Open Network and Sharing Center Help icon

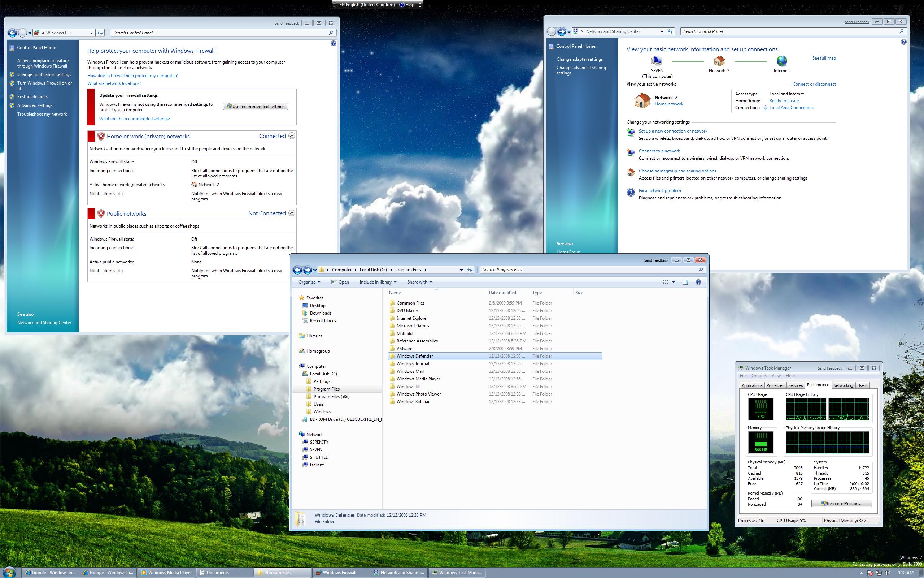tap(903, 42)
